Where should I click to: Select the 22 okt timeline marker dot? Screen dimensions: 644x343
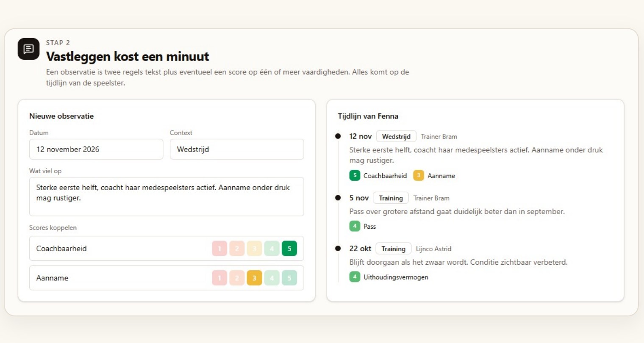pos(338,249)
